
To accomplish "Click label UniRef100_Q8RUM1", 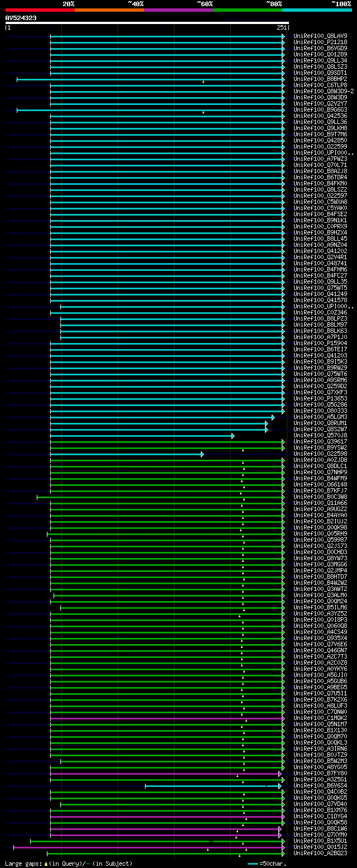I will point(320,423).
